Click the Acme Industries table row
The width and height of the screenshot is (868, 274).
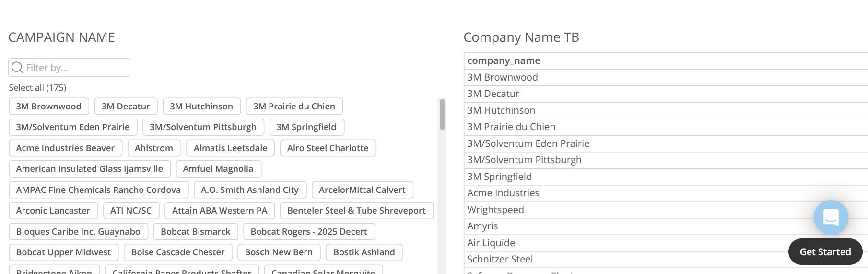pos(666,193)
